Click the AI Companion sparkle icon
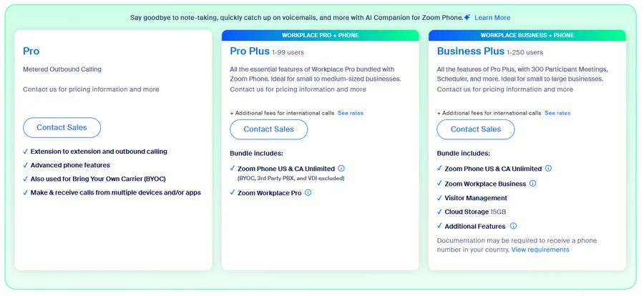644x296 pixels. coord(467,17)
